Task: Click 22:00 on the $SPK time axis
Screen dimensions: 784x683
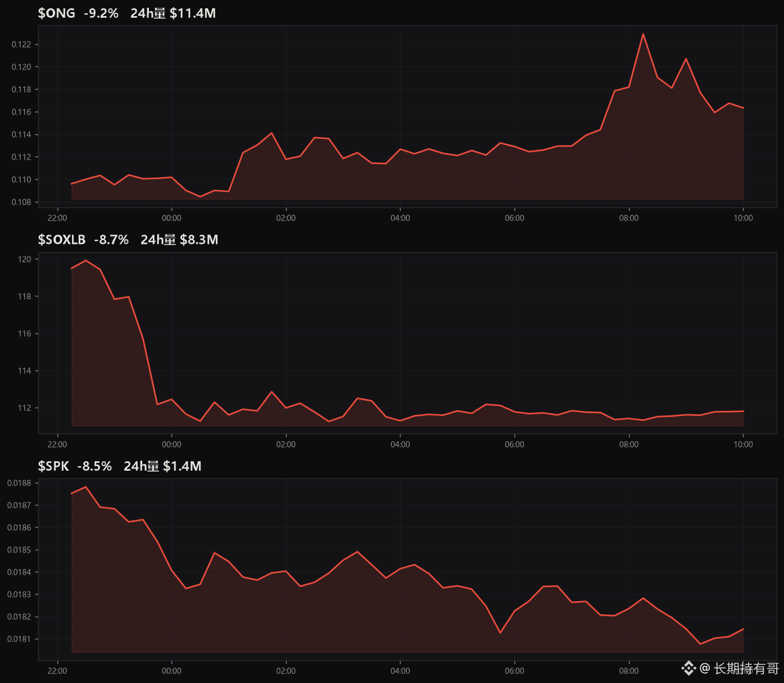Action: pyautogui.click(x=58, y=671)
